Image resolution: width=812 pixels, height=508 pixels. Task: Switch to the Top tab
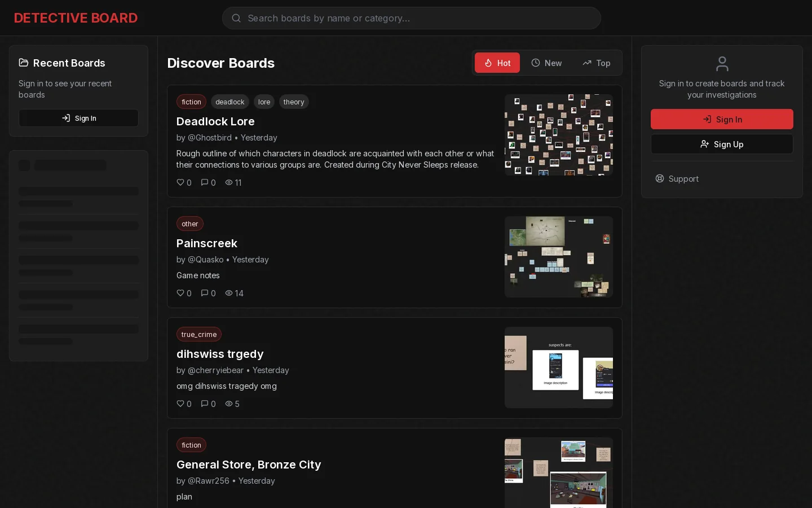(x=596, y=63)
